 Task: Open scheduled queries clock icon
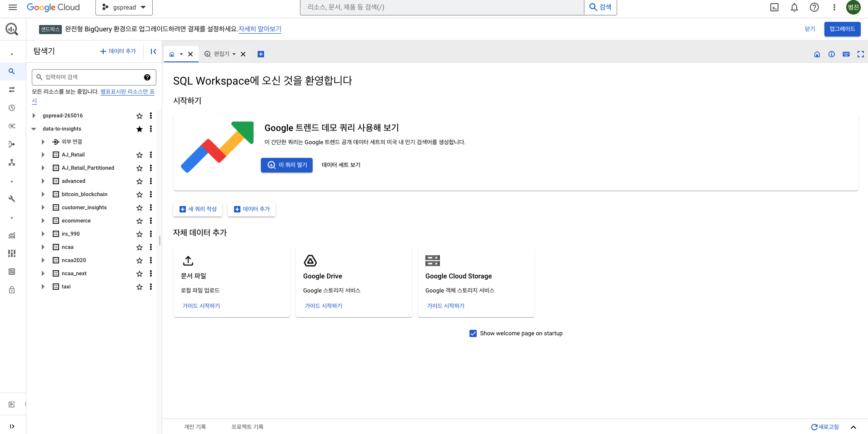(x=12, y=108)
